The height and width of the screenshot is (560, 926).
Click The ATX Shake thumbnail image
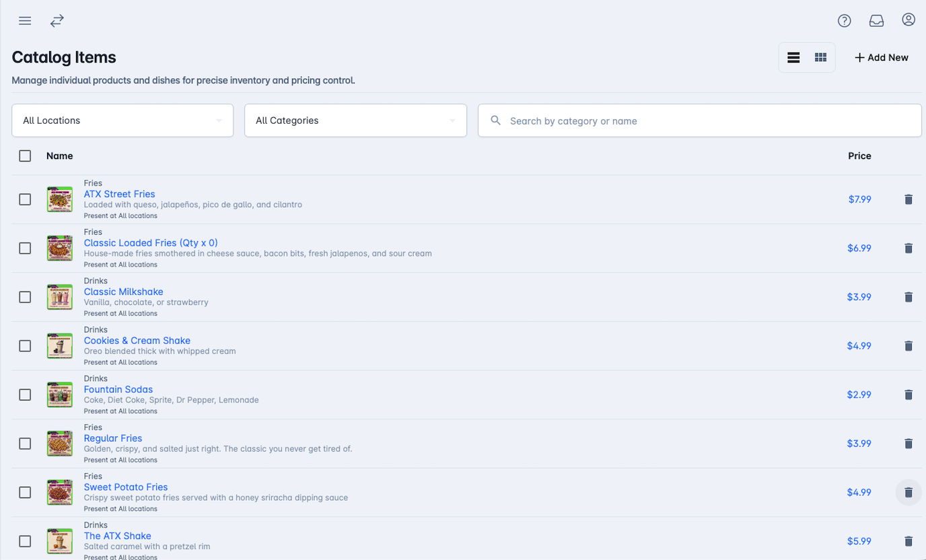click(x=60, y=541)
